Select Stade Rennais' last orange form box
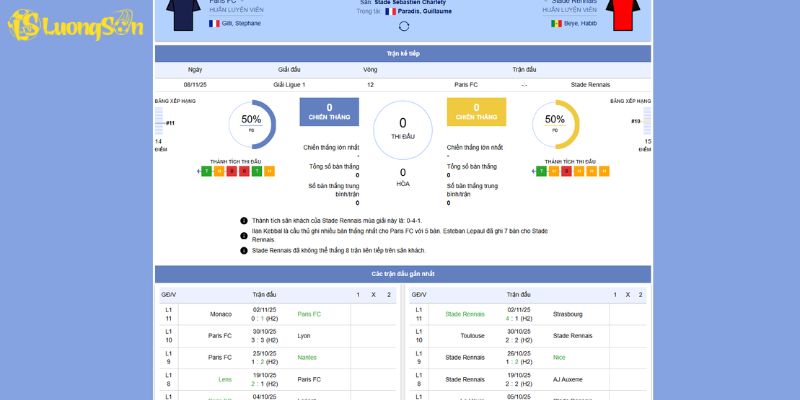This screenshot has height=400, width=800. click(604, 171)
